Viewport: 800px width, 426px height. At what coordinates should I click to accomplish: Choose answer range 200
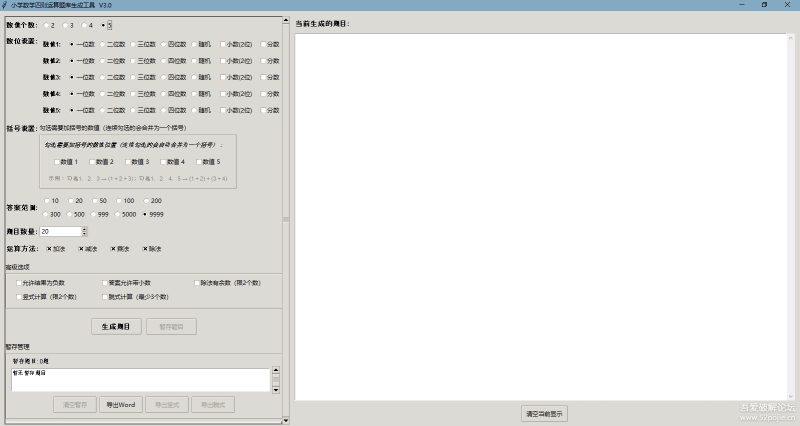(153, 201)
